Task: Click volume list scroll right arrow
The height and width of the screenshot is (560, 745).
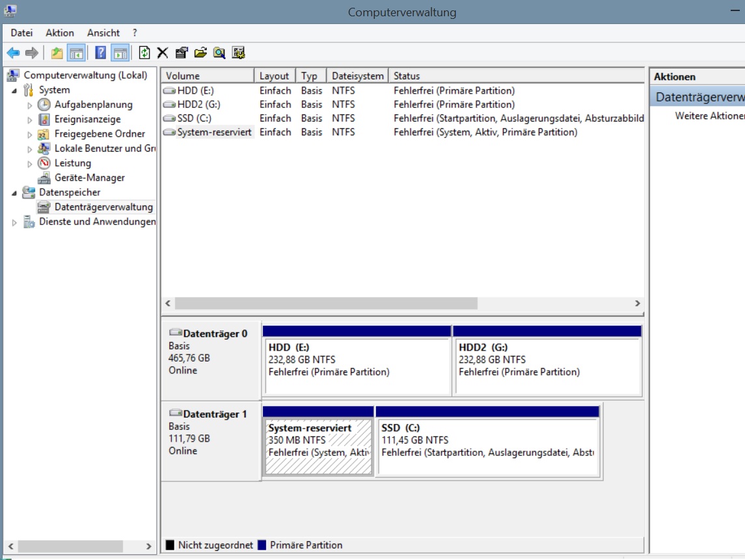Action: (638, 304)
